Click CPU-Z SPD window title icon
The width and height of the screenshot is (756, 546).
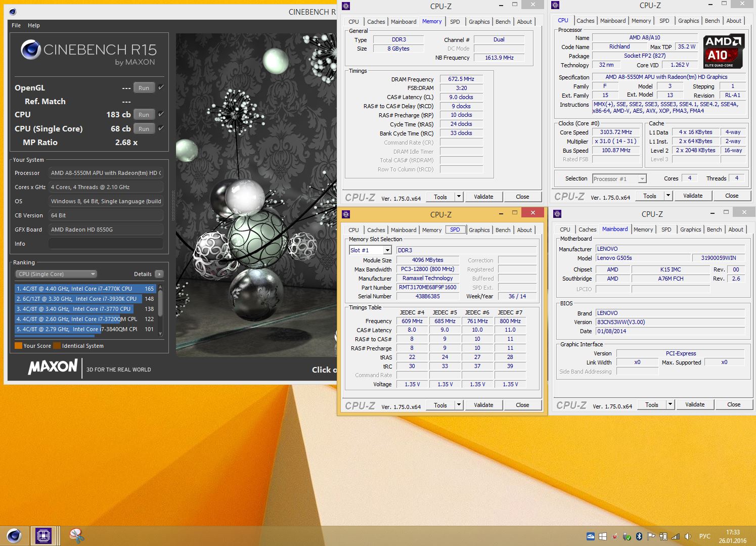346,214
